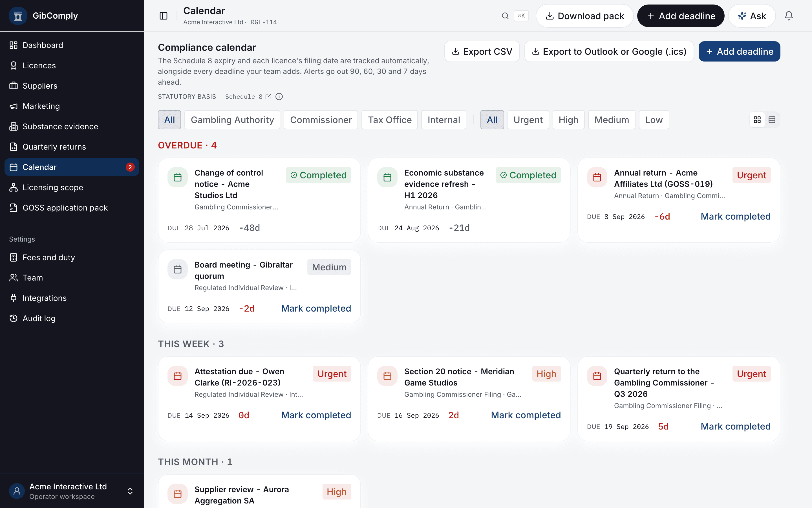Click Completed badge on Economic substance evidence
The height and width of the screenshot is (508, 812).
click(528, 175)
